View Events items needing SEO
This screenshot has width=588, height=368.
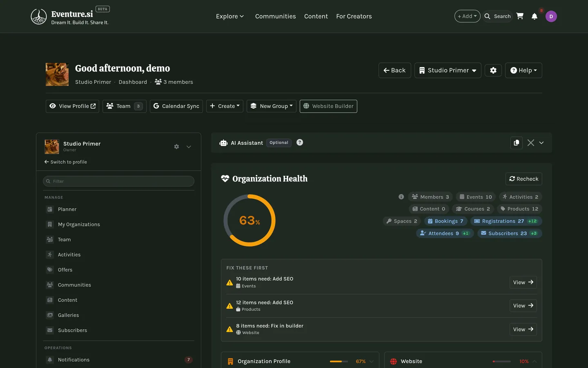pos(523,282)
